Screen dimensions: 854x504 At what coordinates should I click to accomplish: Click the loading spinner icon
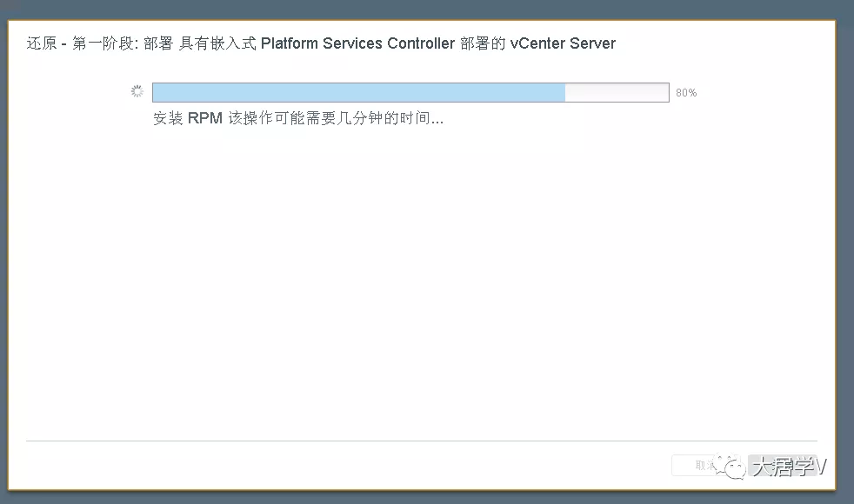click(137, 91)
